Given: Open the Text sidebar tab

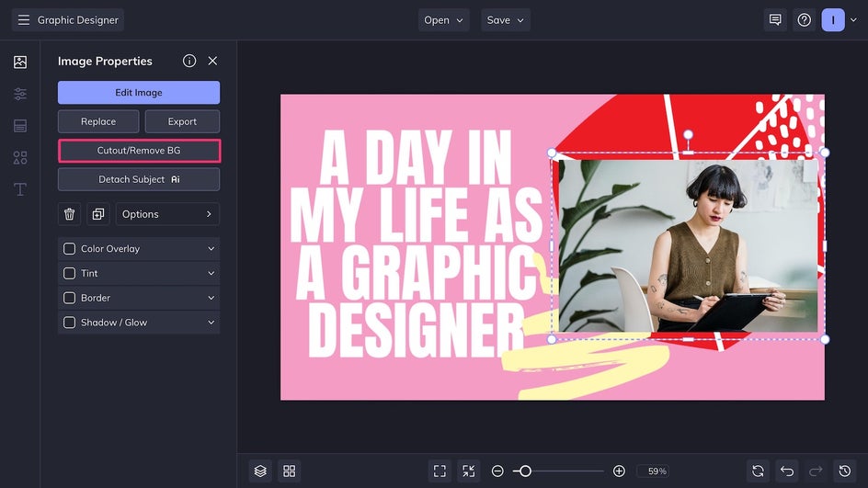Looking at the screenshot, I should click(x=20, y=189).
